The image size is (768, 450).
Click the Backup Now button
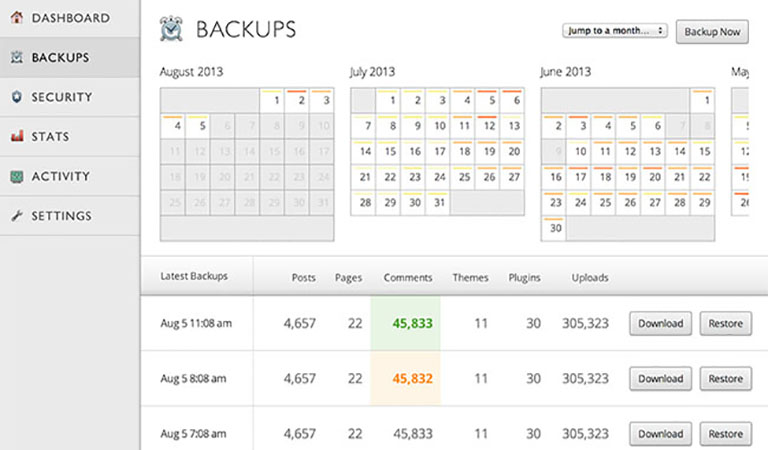pos(712,32)
